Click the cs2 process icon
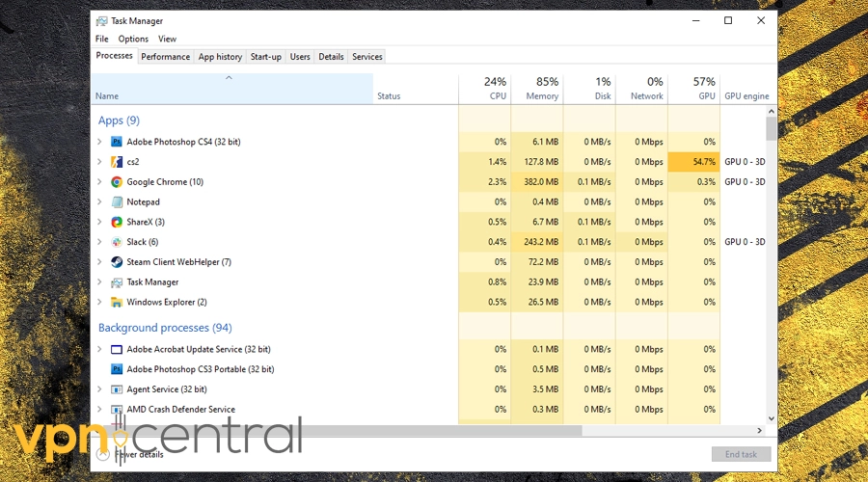This screenshot has width=868, height=482. point(117,162)
